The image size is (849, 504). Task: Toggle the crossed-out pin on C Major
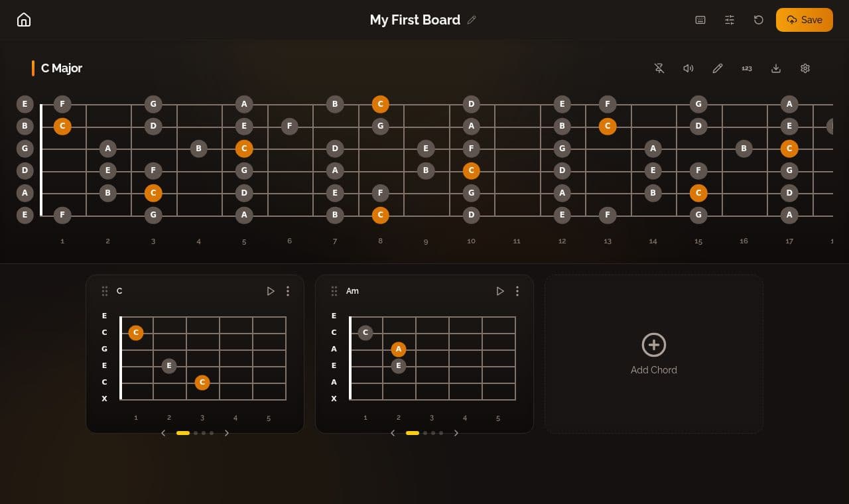point(659,68)
